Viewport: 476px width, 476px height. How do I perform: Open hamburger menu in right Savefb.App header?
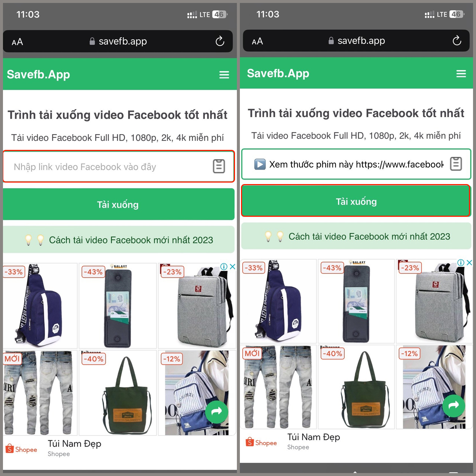(x=461, y=74)
